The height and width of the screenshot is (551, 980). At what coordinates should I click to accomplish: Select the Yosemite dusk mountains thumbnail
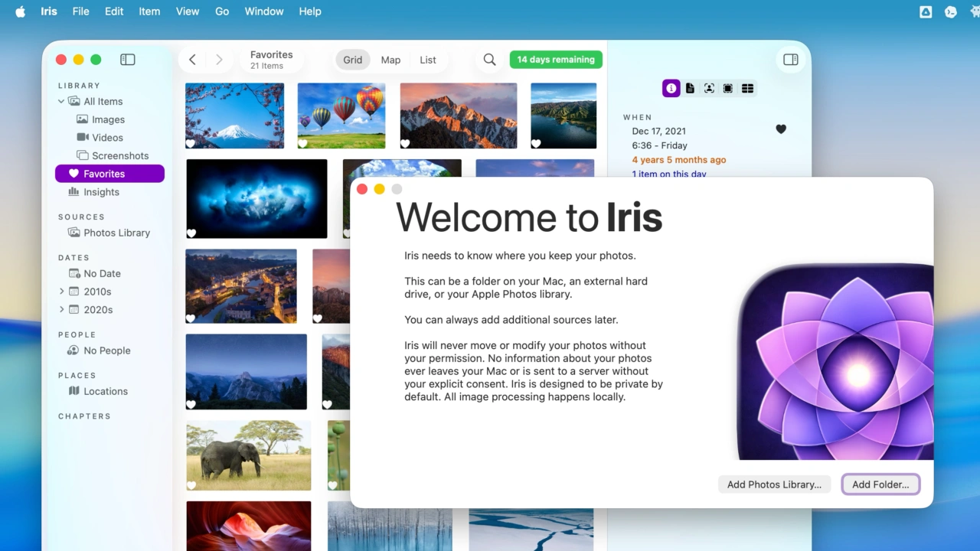pyautogui.click(x=246, y=371)
